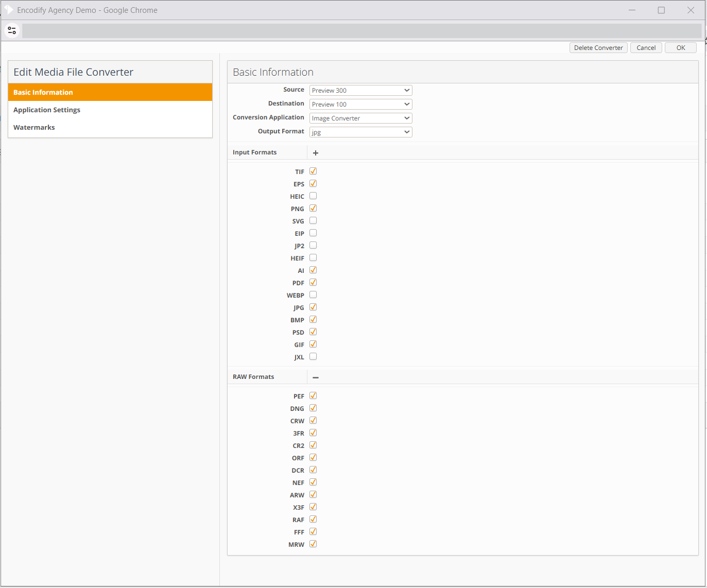Screen dimensions: 707x588
Task: Uncheck the CRW RAW format
Action: [x=313, y=420]
